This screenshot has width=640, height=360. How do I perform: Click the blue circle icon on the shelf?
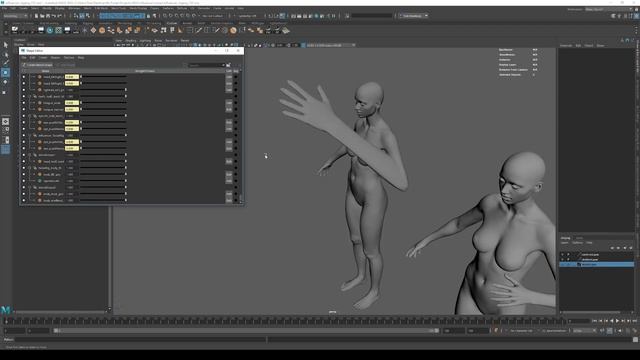50,30
